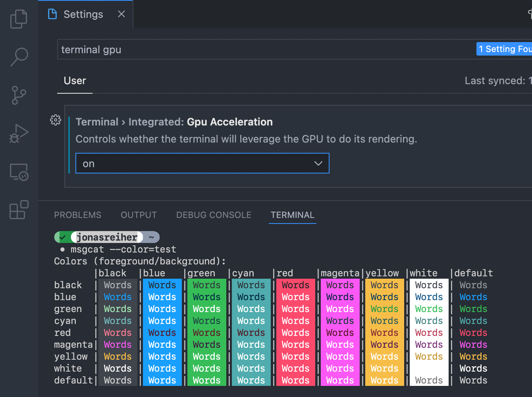
Task: Switch to the DEBUG CONSOLE tab
Action: click(x=214, y=215)
